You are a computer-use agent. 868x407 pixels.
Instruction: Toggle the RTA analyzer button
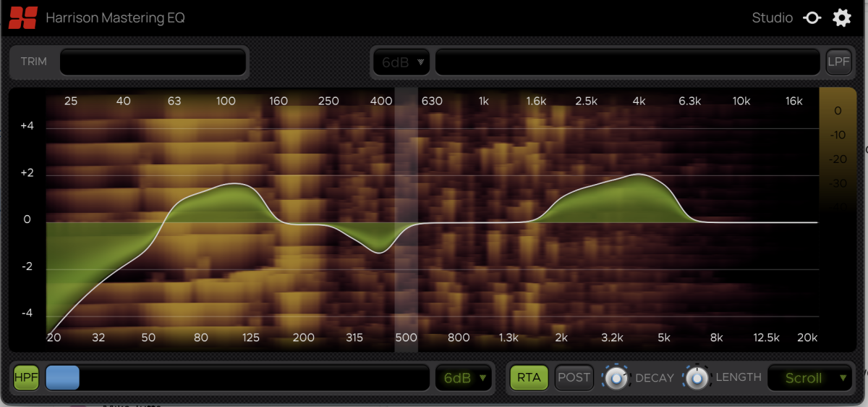tap(529, 377)
